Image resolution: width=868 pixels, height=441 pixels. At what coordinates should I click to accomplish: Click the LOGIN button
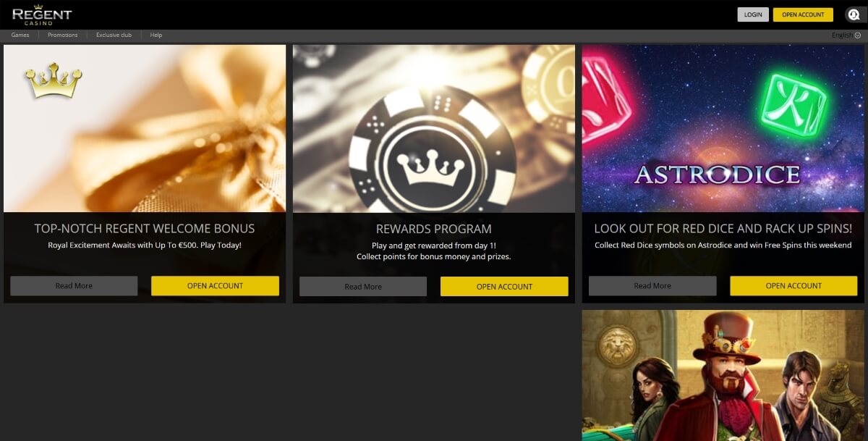[x=753, y=14]
